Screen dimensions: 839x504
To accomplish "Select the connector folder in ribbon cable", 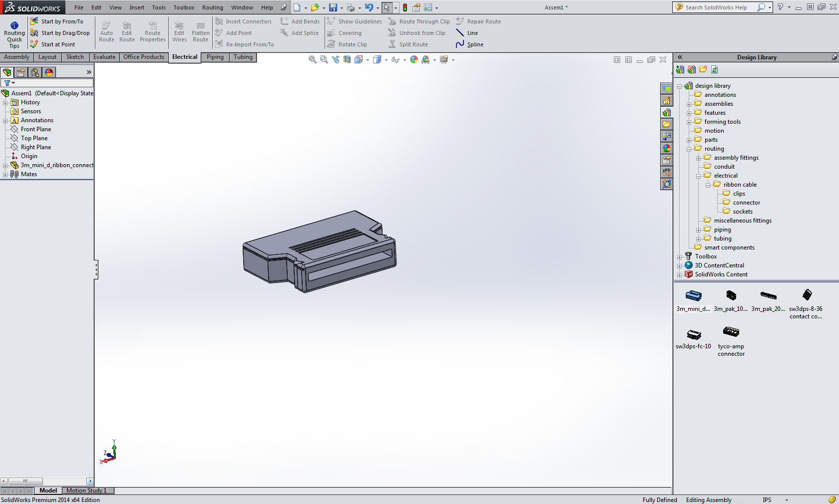I will [742, 203].
